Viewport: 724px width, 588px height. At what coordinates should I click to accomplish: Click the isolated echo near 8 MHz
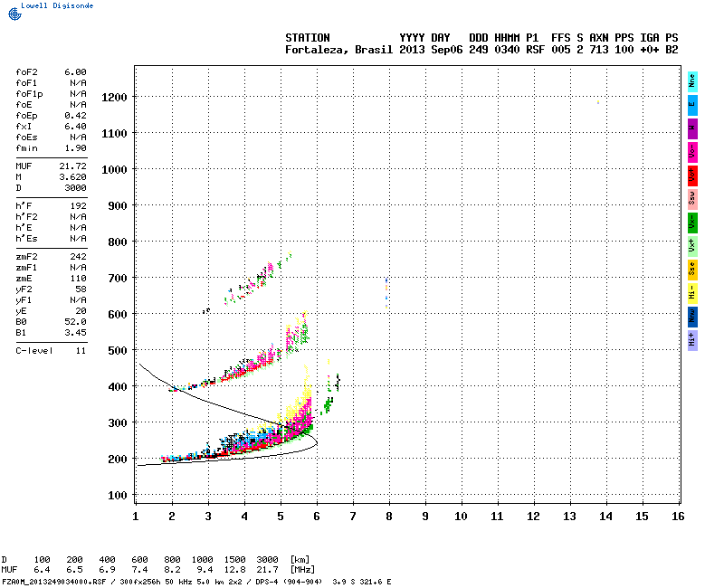[x=386, y=292]
